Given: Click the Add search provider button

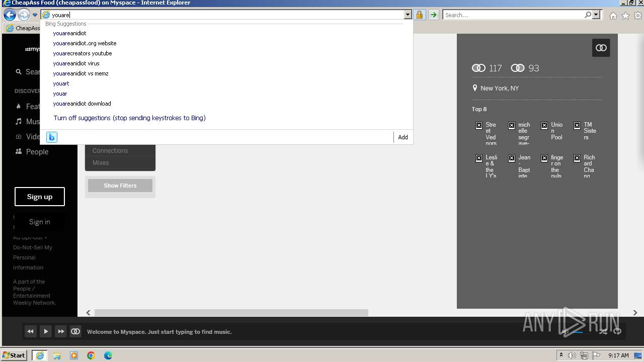Looking at the screenshot, I should 403,137.
